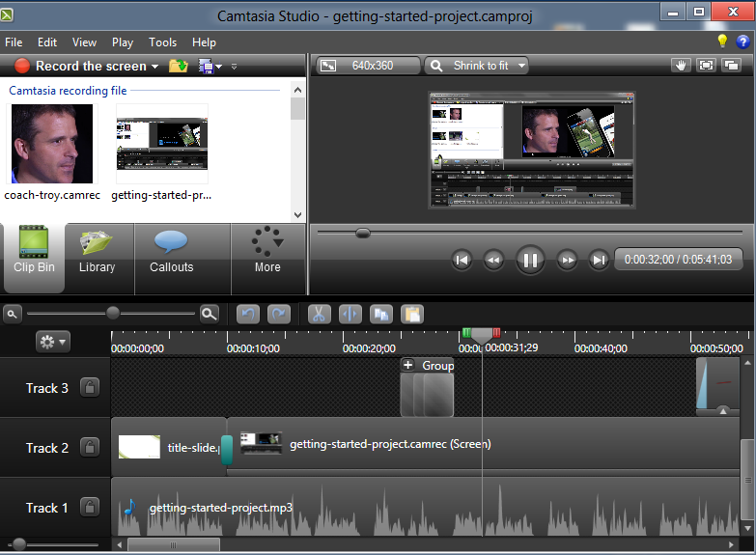Viewport: 756px width, 555px height.
Task: Copy the selected timeline media
Action: tap(380, 315)
